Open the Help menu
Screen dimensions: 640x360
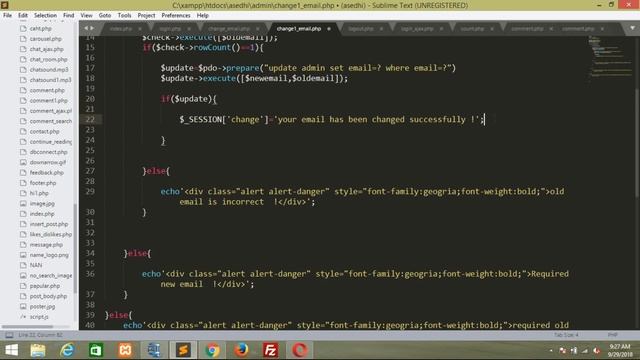coord(203,15)
